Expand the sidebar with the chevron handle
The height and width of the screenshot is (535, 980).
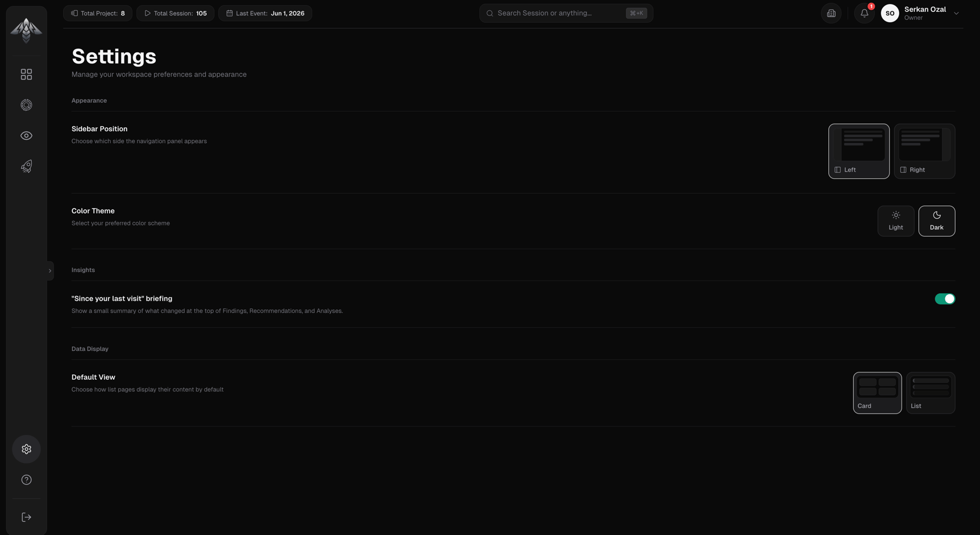click(50, 271)
